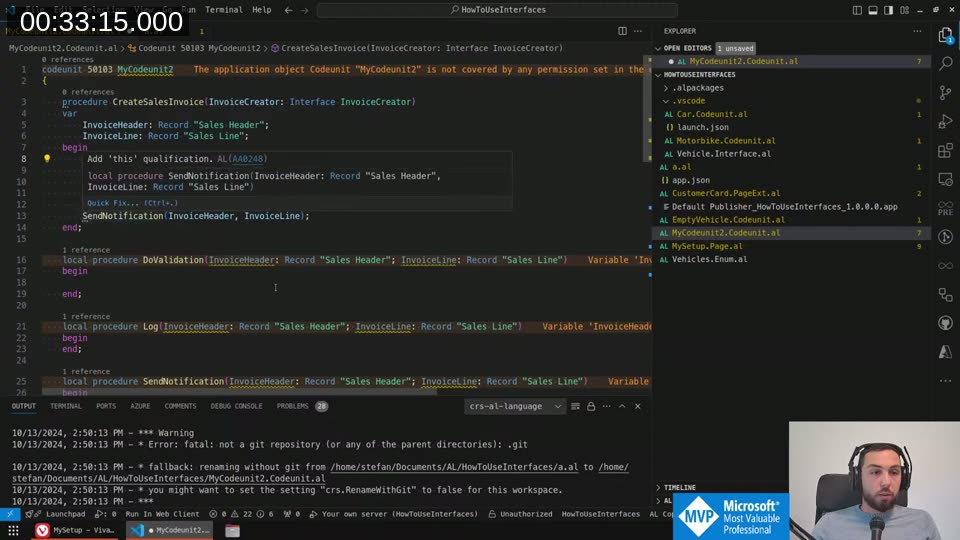Screen dimensions: 960x540
Task: Open the GitHub panel icon
Action: 945,324
